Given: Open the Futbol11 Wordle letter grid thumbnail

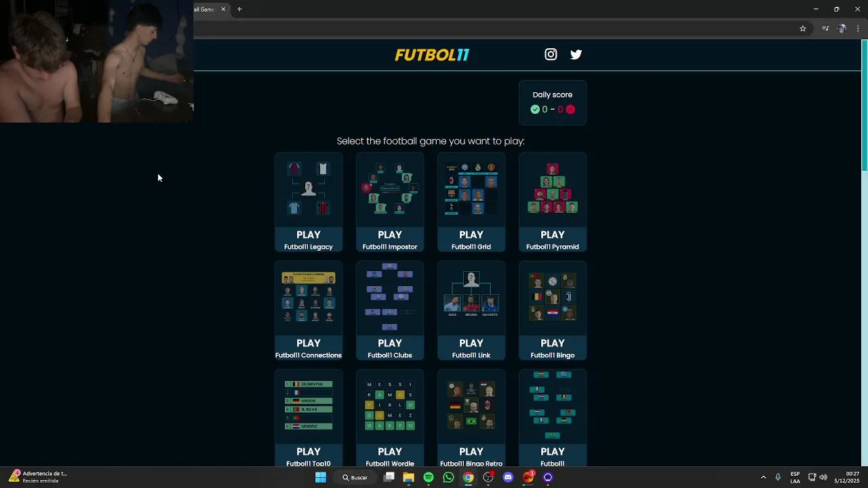Looking at the screenshot, I should coord(390,405).
